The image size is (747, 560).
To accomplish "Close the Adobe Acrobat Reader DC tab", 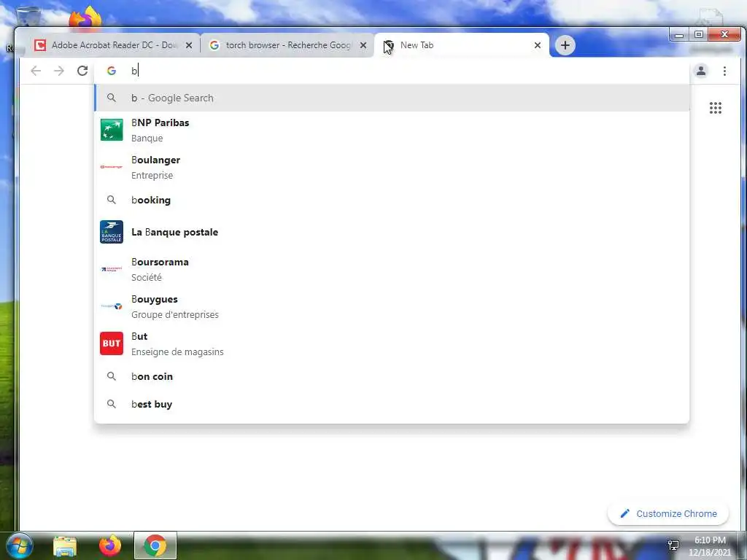I will tap(189, 45).
